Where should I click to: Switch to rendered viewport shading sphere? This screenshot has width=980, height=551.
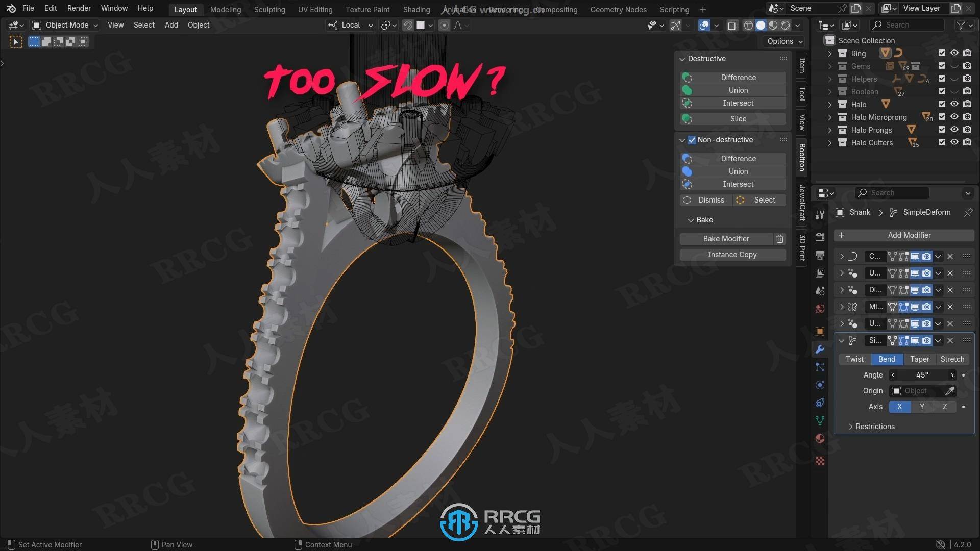point(786,25)
